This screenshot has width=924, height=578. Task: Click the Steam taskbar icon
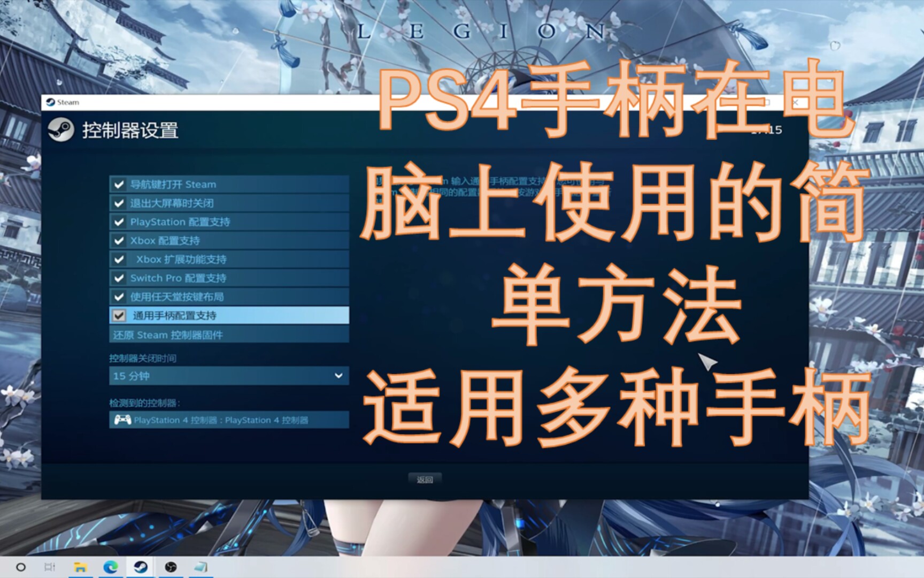pos(141,567)
